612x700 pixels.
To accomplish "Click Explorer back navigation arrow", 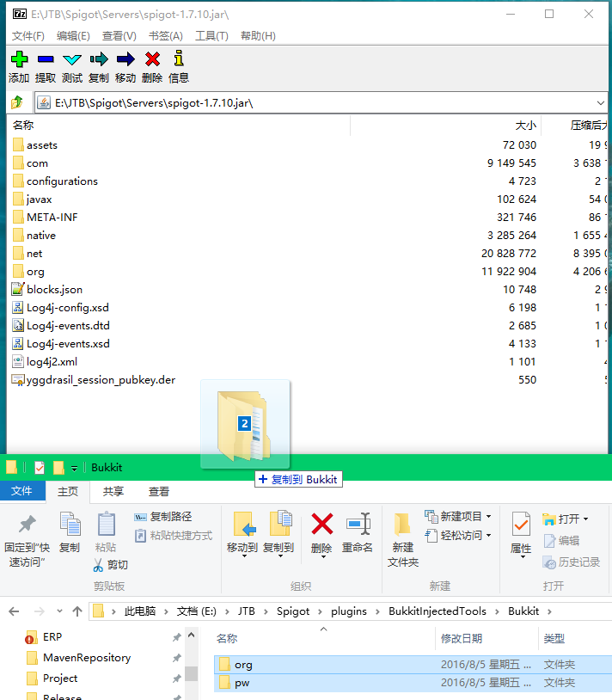I will point(15,611).
